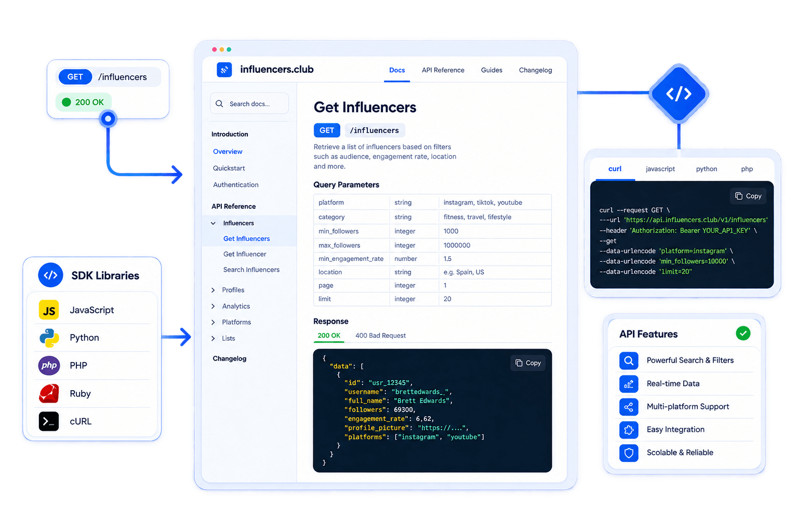
Task: Open the Changelog tab in top navigation
Action: (x=535, y=70)
